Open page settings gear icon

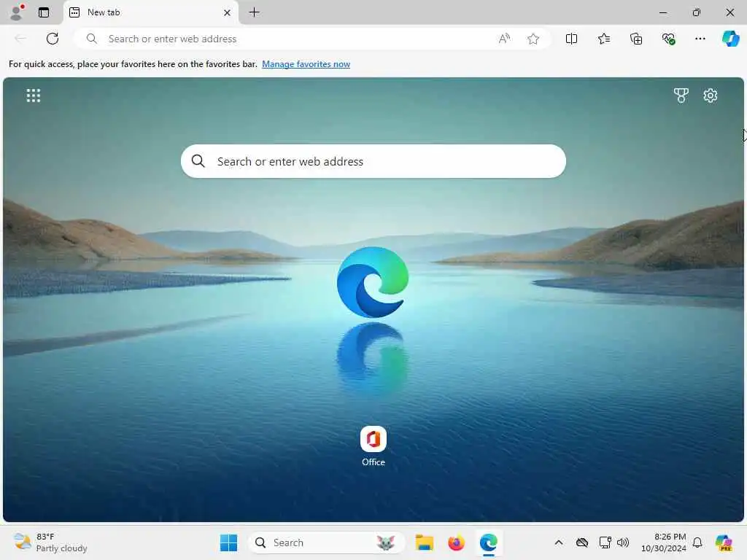711,96
